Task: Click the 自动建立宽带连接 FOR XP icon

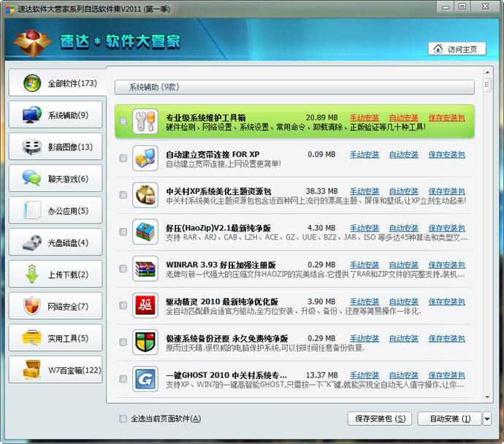Action: coord(145,158)
